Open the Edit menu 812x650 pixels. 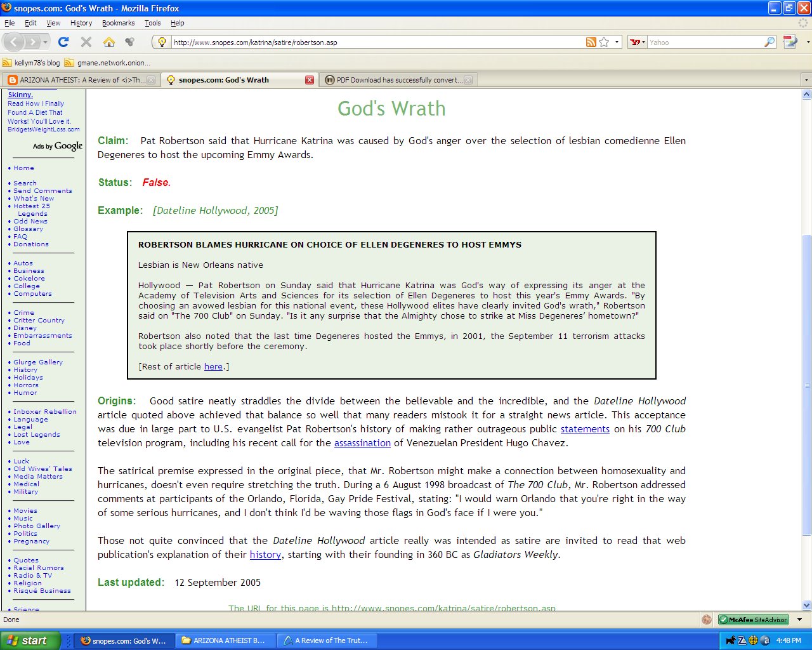coord(30,23)
